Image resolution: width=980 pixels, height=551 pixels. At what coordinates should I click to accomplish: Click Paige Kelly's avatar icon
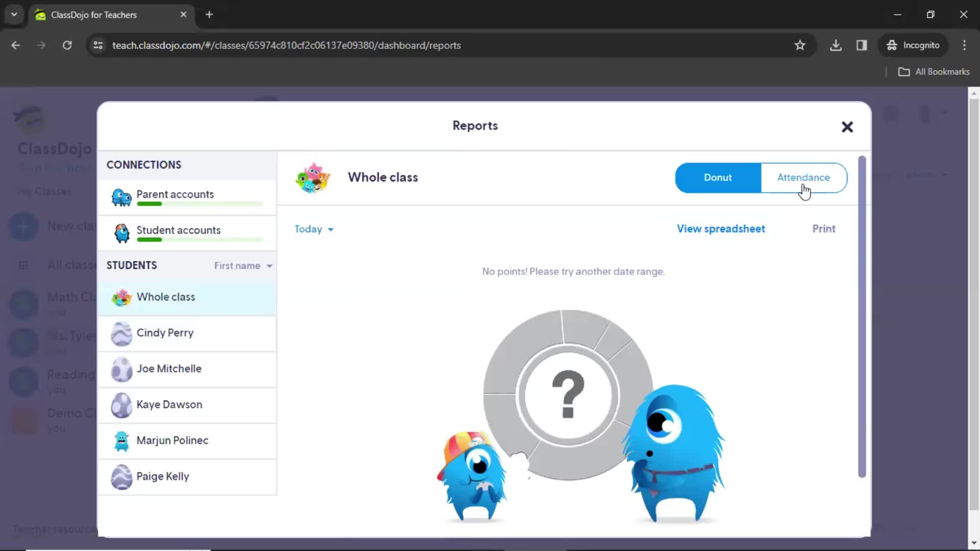pyautogui.click(x=121, y=477)
